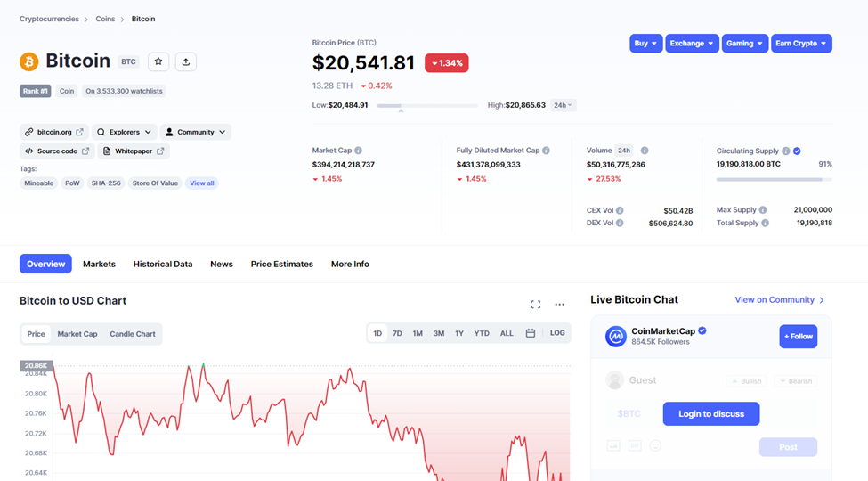Select the 3M chart range
Image resolution: width=868 pixels, height=481 pixels.
[438, 333]
